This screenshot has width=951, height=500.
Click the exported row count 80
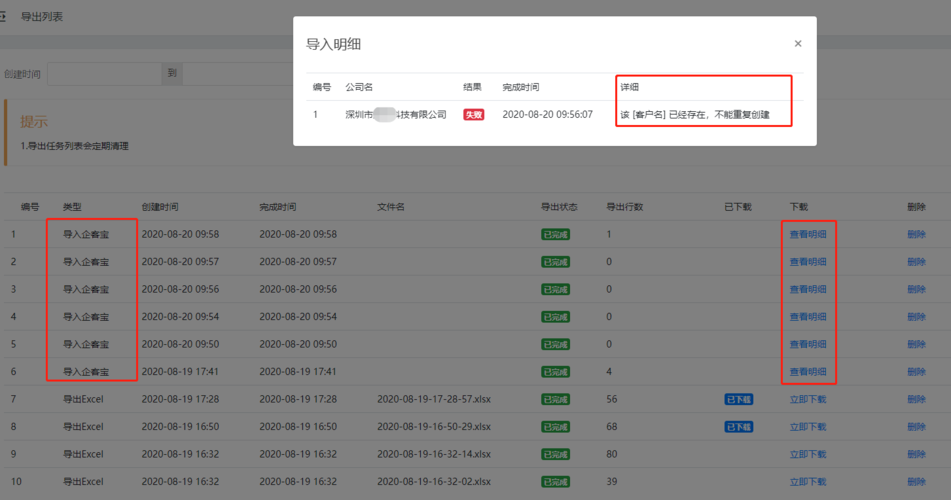pyautogui.click(x=612, y=454)
